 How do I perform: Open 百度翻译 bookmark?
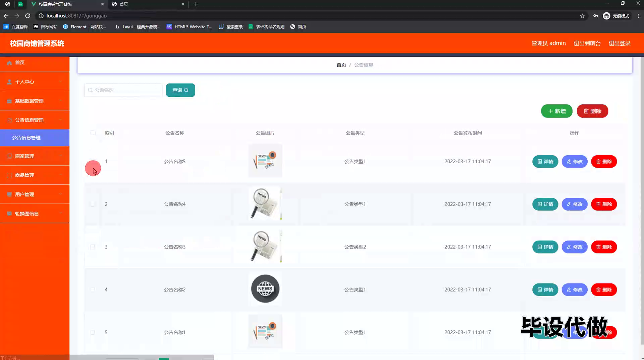click(16, 27)
